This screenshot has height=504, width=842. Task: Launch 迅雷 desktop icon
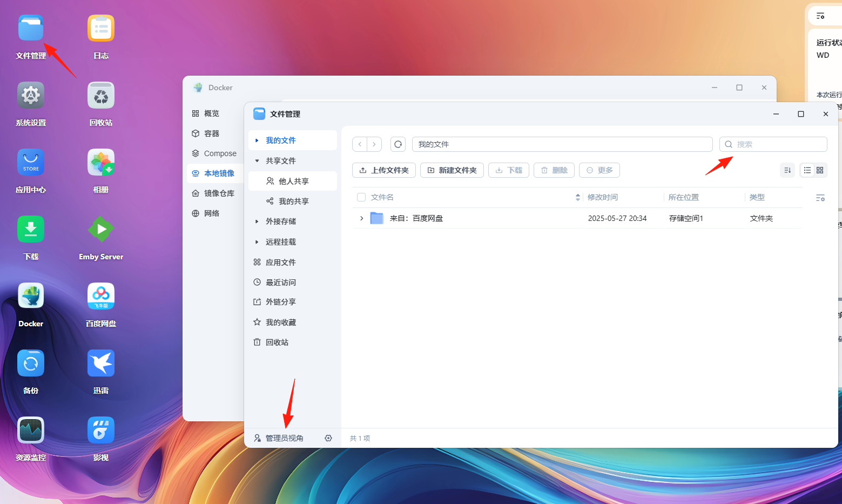[101, 363]
